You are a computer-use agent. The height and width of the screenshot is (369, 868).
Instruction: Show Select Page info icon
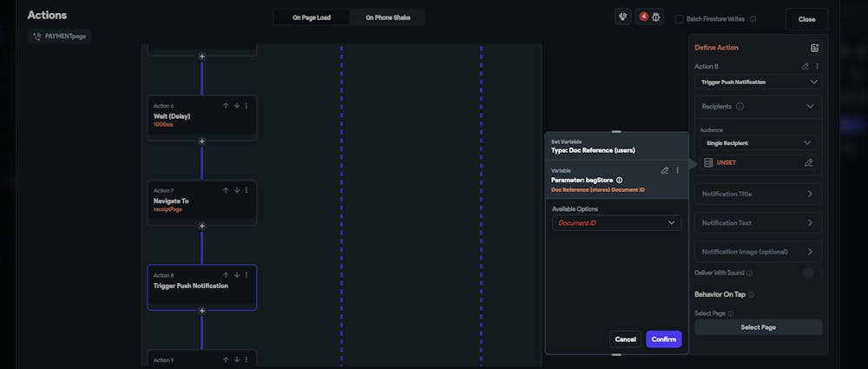(x=731, y=313)
